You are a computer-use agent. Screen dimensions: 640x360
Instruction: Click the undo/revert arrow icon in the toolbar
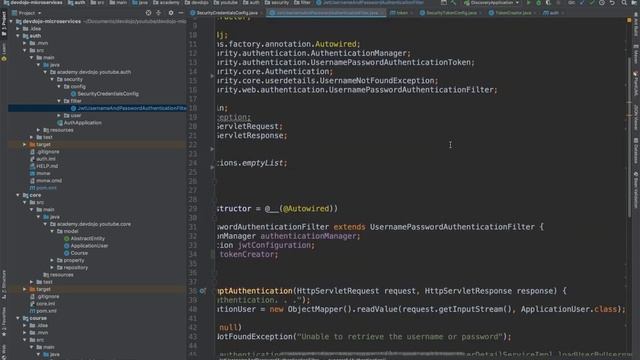[x=612, y=3]
